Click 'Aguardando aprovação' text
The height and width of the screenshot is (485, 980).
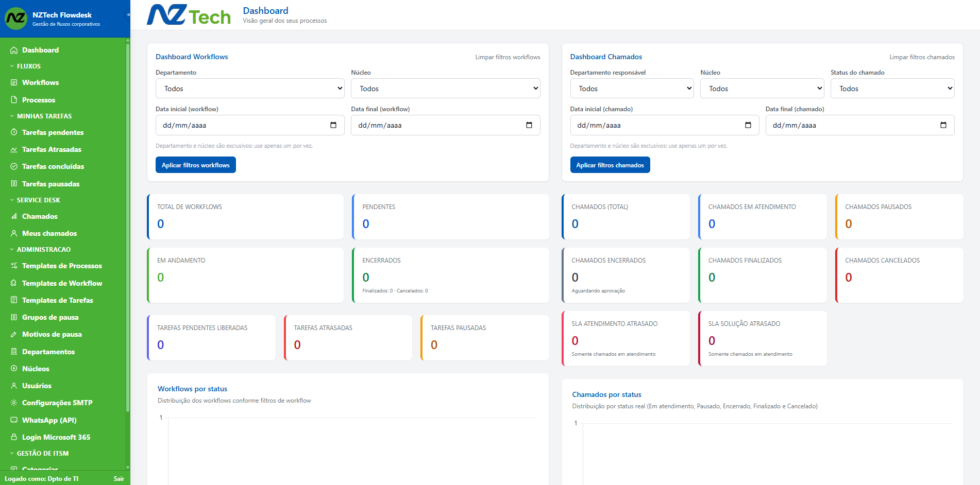pos(598,291)
